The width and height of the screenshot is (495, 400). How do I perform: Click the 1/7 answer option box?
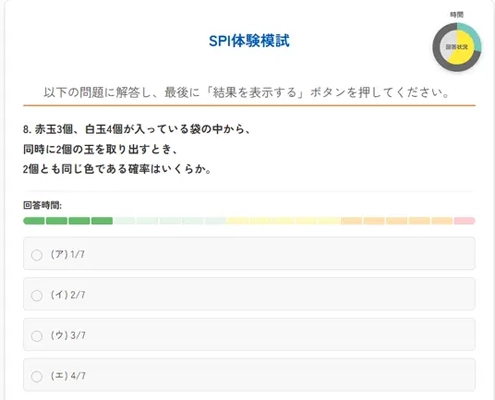[249, 253]
